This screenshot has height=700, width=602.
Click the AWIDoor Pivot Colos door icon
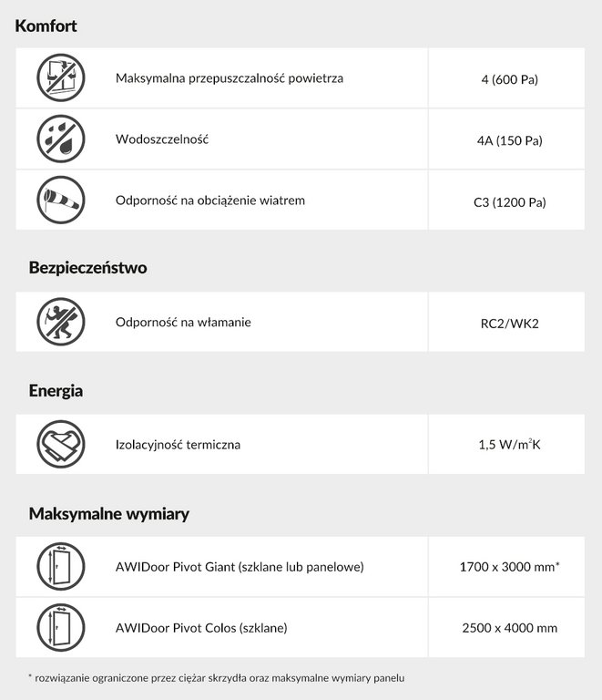tap(60, 627)
